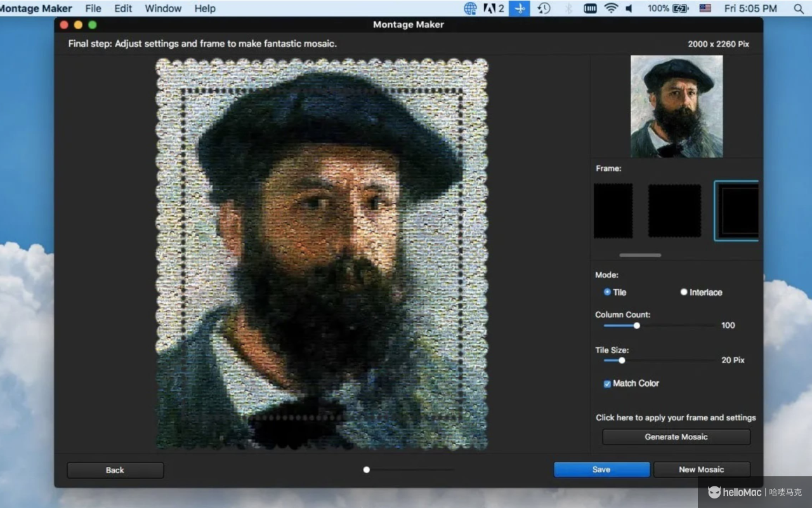Click the keyboard/memory icon in menu bar
Screen dimensions: 812x508
(590, 8)
